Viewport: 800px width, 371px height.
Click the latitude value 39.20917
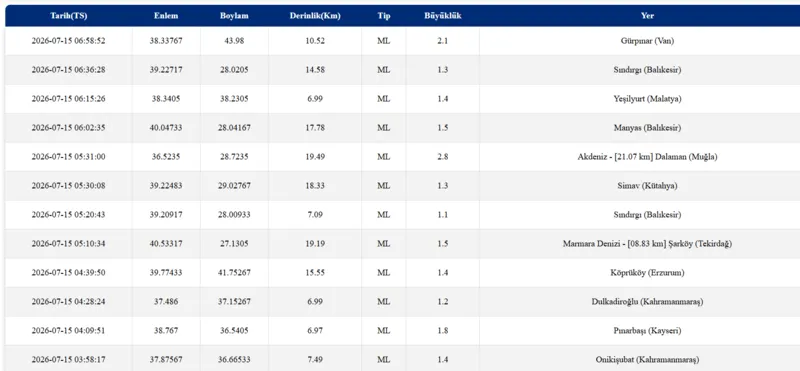point(166,215)
